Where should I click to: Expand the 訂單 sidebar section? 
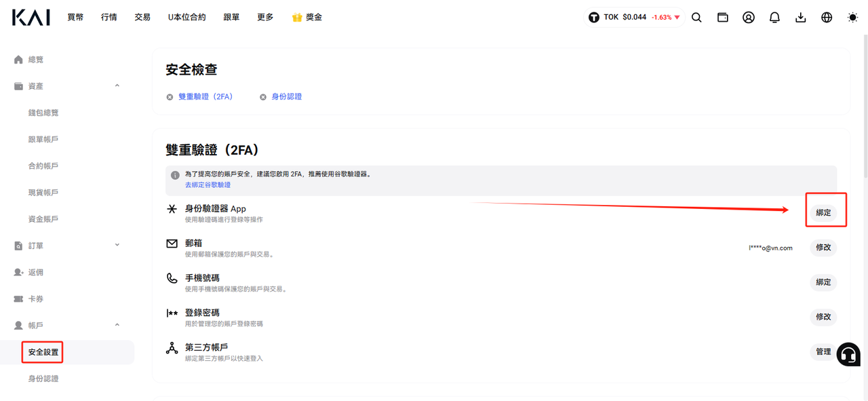pyautogui.click(x=117, y=245)
